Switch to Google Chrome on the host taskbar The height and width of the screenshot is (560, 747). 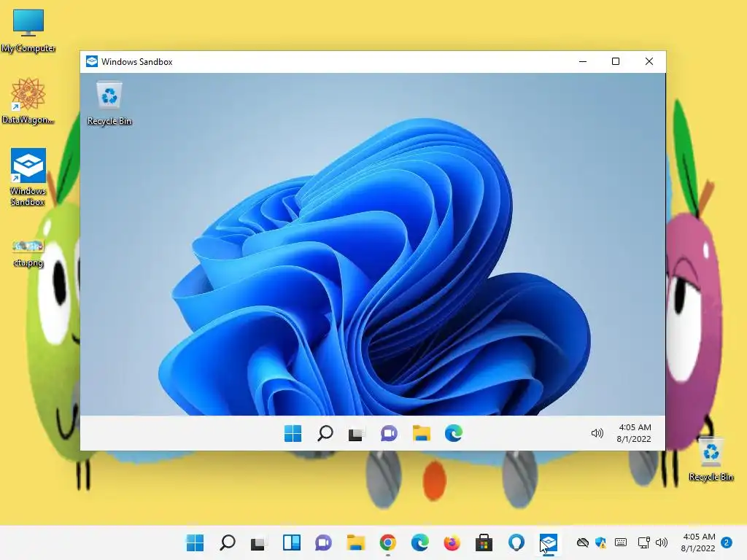click(x=388, y=542)
